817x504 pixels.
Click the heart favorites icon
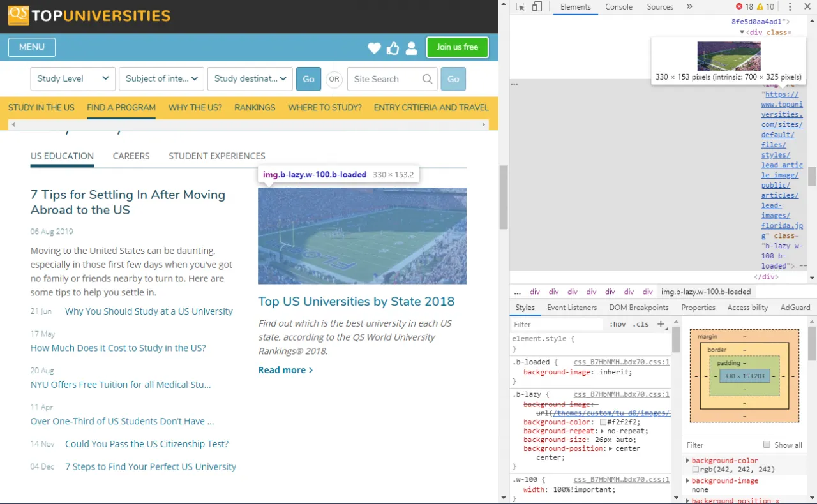pos(374,48)
